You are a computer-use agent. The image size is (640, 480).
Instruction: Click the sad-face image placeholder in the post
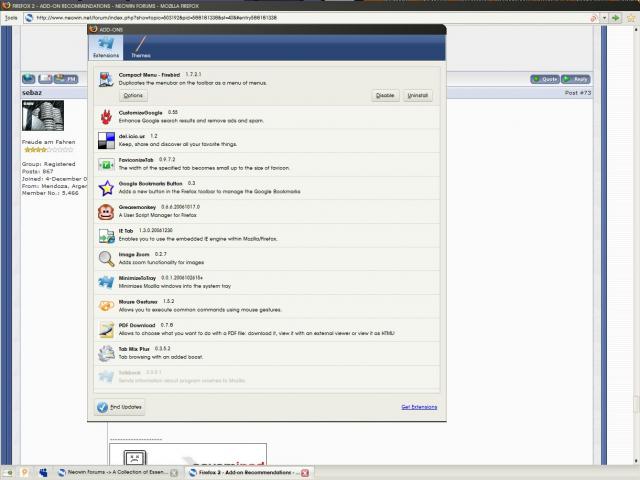pos(135,458)
